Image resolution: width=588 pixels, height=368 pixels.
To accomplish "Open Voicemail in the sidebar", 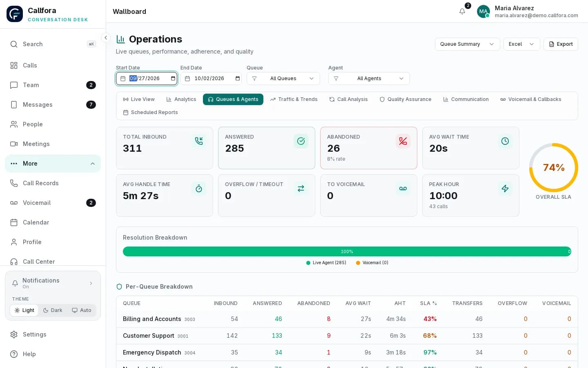I will tap(53, 203).
